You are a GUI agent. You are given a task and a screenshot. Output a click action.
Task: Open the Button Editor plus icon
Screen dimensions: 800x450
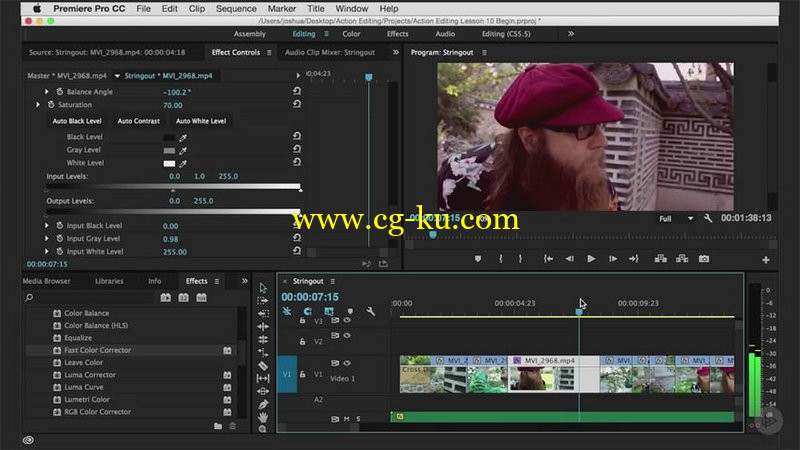click(x=766, y=260)
